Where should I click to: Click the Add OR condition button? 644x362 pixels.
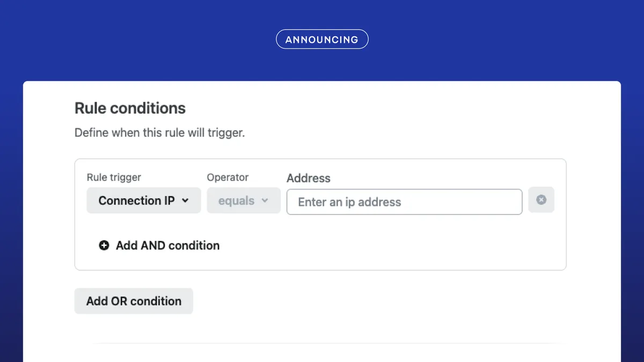point(134,301)
